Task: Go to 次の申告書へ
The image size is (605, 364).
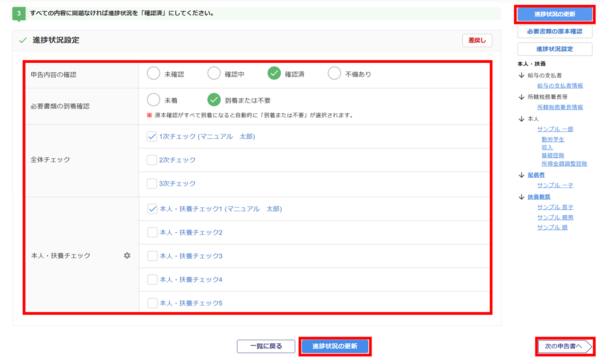Action: tap(565, 347)
